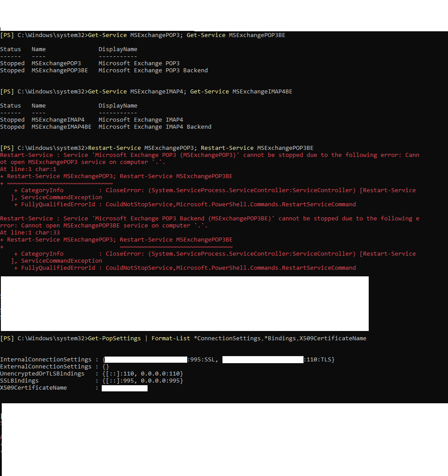Select the SSLBindings output label
Screen dimensions: 448x476
point(19,381)
